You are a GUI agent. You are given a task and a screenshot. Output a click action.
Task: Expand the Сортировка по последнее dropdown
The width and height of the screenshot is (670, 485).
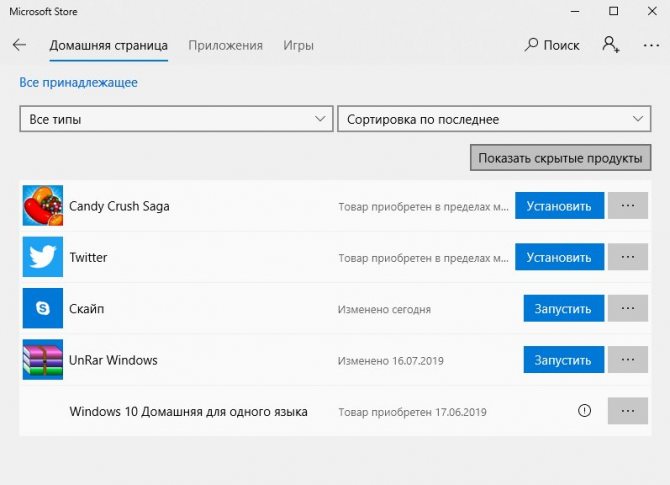[x=494, y=119]
